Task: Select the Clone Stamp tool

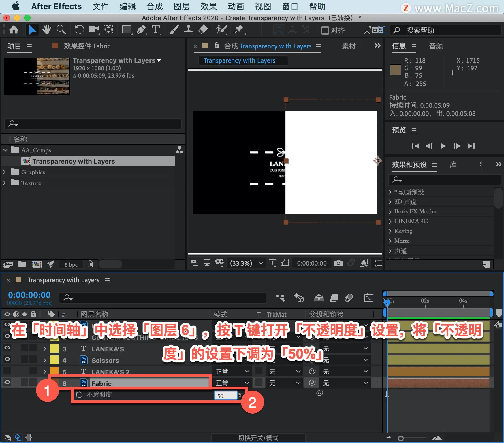Action: [189, 30]
